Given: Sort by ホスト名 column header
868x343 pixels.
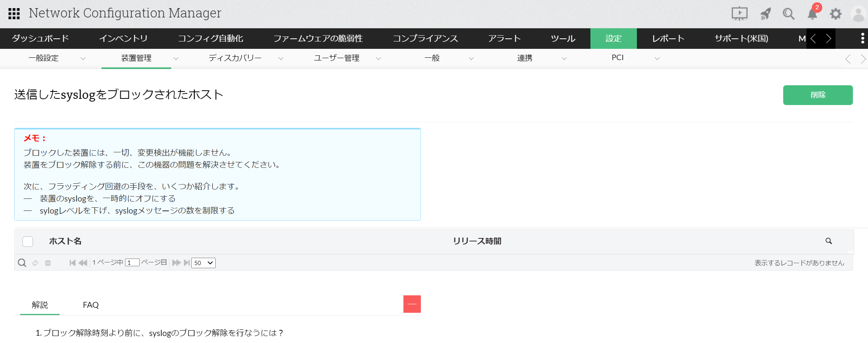Looking at the screenshot, I should (65, 241).
